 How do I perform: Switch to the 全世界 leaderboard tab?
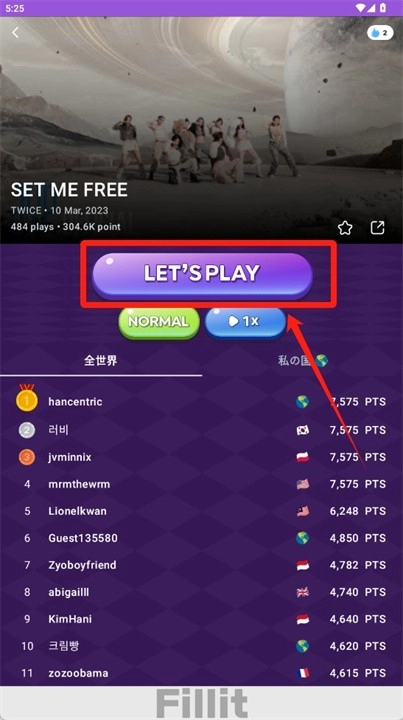pos(101,360)
